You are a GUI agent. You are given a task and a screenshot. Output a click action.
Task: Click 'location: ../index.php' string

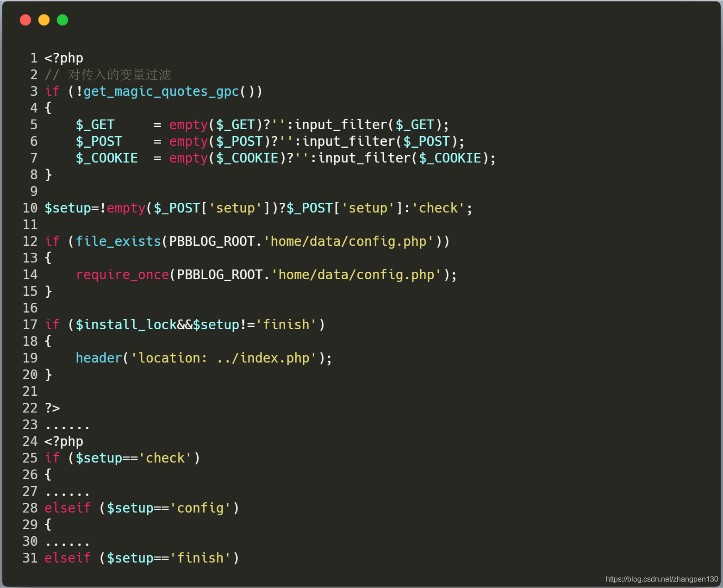(224, 358)
